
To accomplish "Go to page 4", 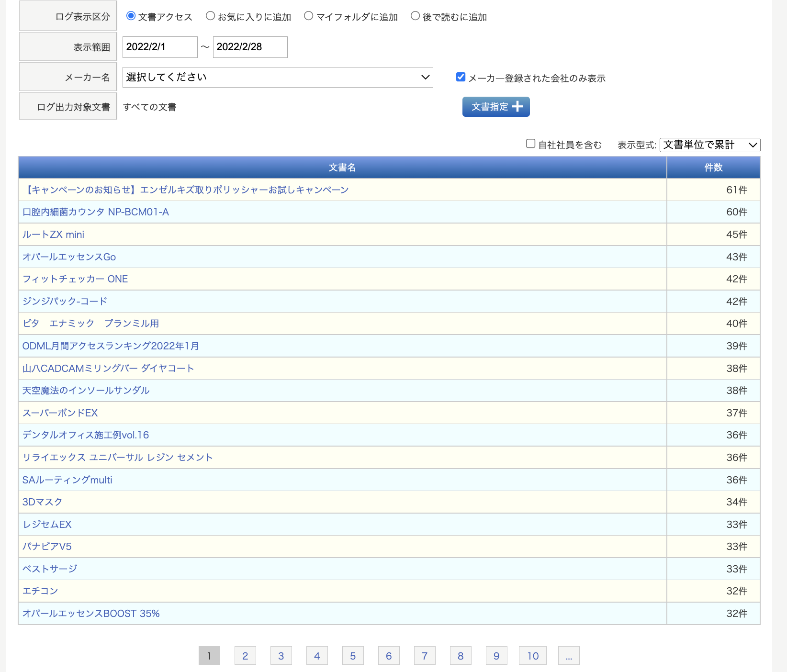I will 317,656.
